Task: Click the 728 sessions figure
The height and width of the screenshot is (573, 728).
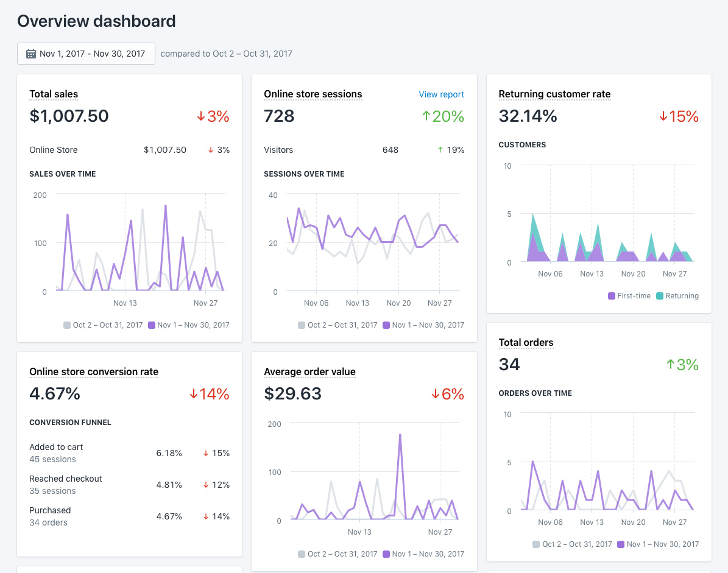Action: click(279, 116)
